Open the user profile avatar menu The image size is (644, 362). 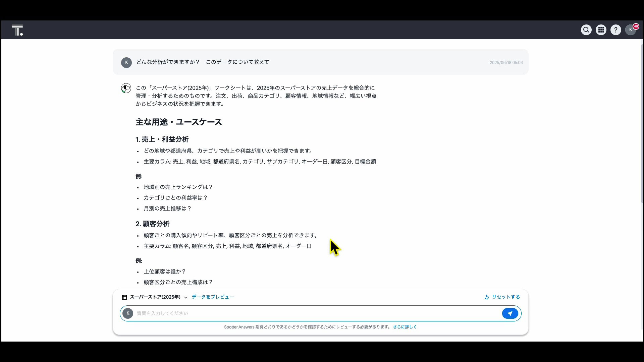click(630, 30)
